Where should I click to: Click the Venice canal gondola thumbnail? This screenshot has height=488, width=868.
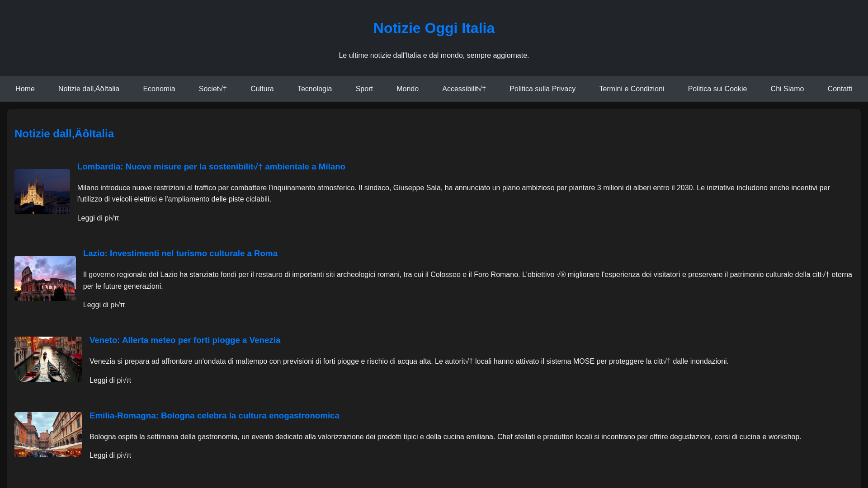pyautogui.click(x=48, y=359)
